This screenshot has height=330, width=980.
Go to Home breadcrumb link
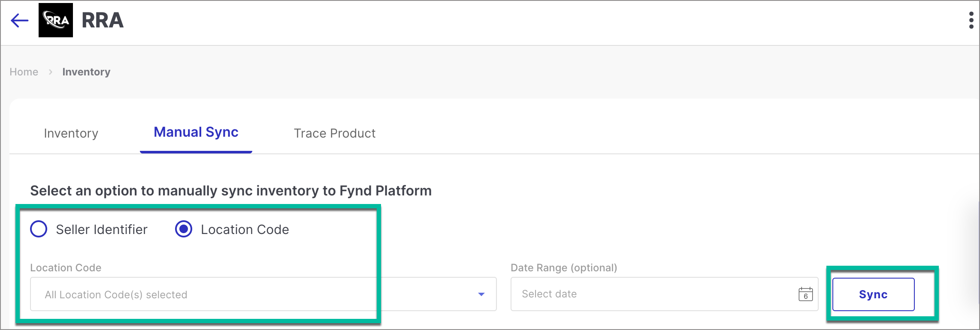tap(24, 72)
